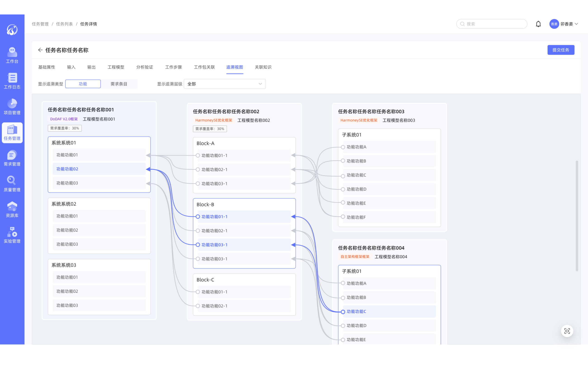Open notifications via the bell icon
The height and width of the screenshot is (365, 588).
coord(538,24)
